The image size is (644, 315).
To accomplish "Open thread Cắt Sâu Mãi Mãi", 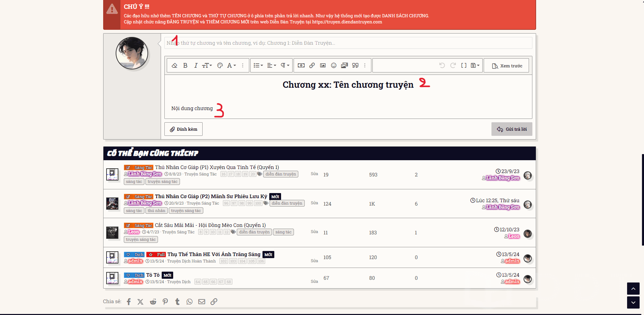I will coord(210,225).
